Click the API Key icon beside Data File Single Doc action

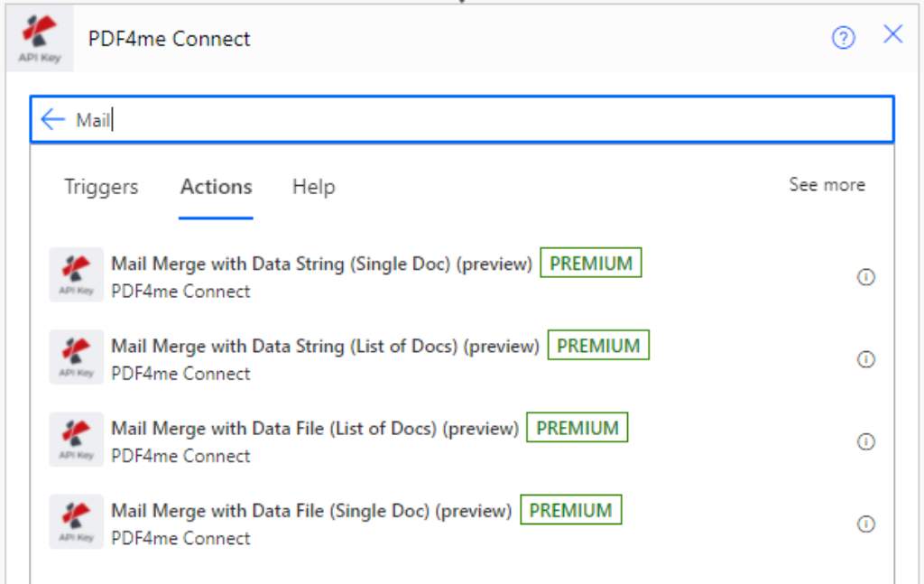point(76,520)
